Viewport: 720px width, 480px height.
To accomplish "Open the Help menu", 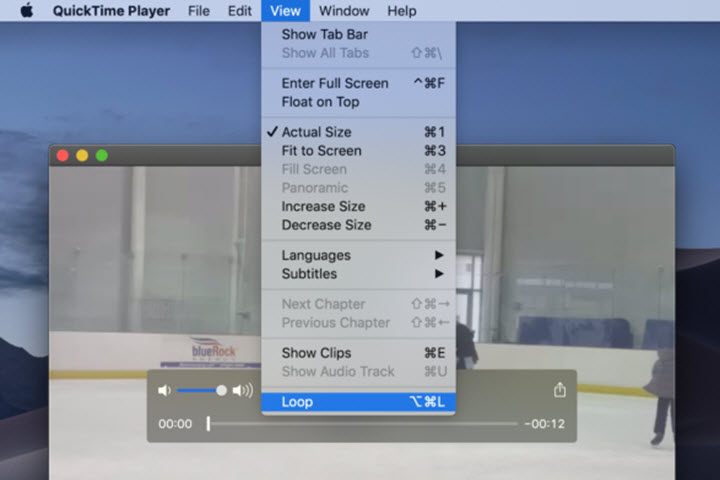I will coord(402,11).
